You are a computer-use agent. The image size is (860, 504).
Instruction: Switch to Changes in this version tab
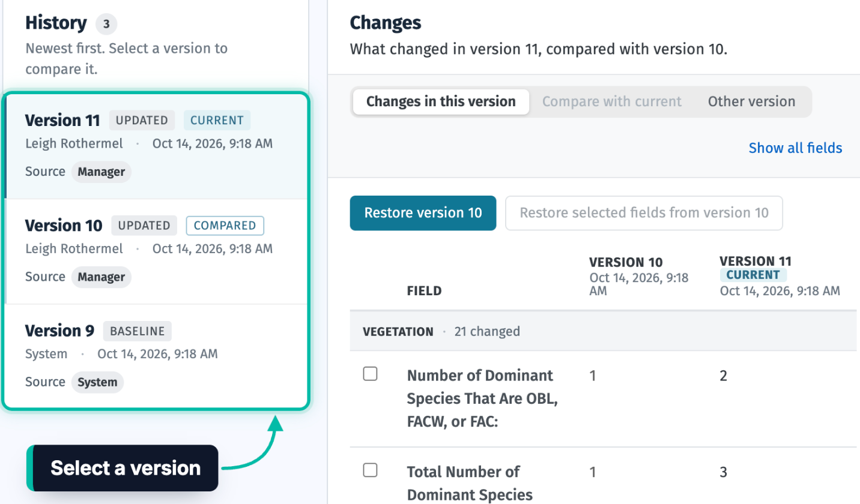pyautogui.click(x=441, y=101)
